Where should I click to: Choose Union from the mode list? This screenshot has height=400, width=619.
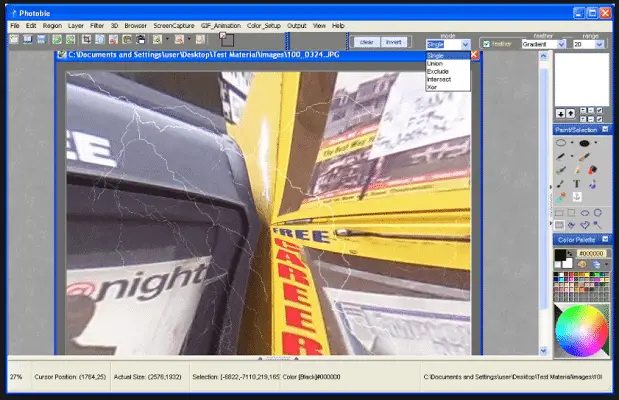[448, 64]
